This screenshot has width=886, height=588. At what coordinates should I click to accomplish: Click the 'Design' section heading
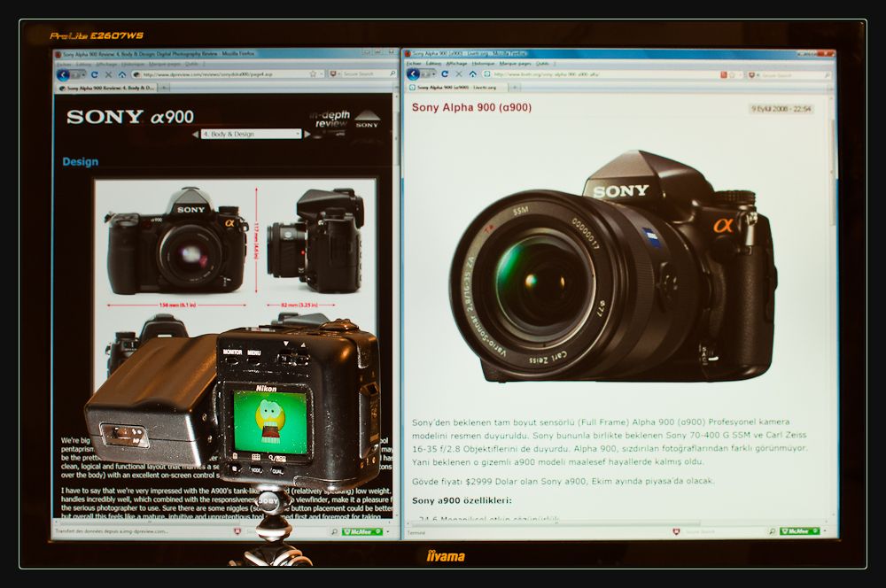tap(81, 161)
